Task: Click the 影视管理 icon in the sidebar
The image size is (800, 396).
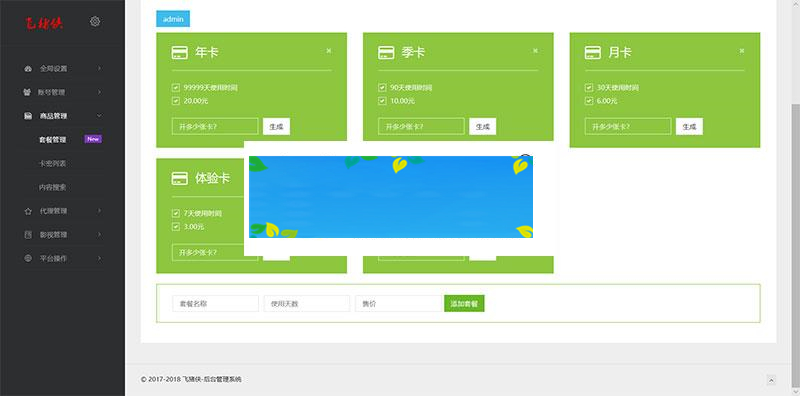Action: (28, 235)
